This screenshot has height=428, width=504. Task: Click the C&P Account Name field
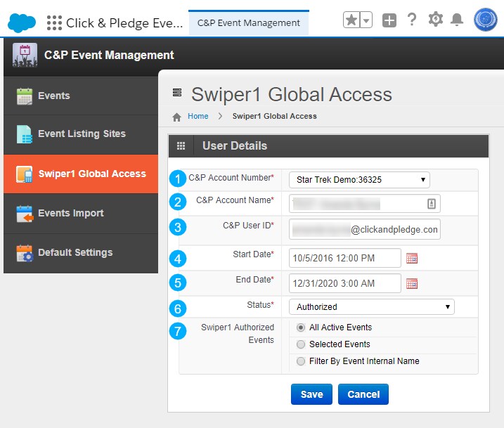(365, 203)
